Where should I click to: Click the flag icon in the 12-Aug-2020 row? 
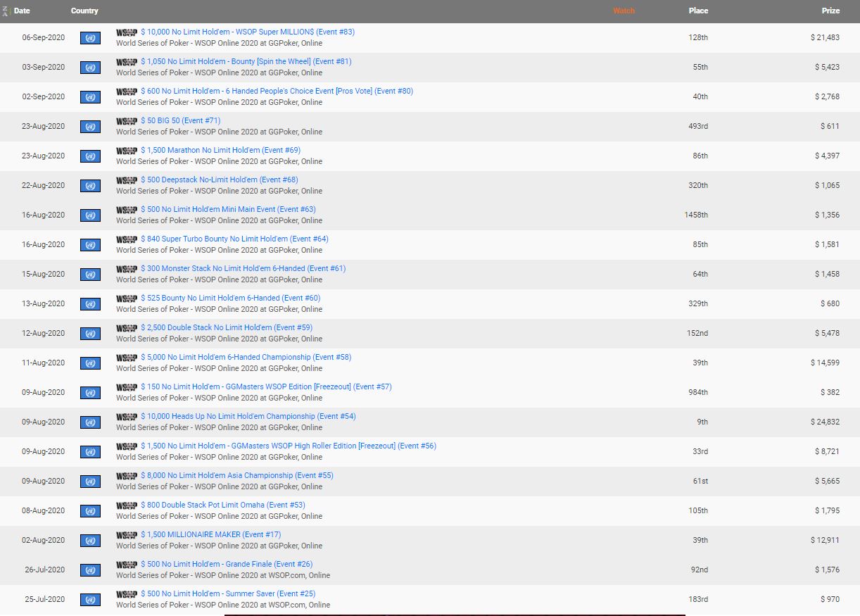coord(90,334)
